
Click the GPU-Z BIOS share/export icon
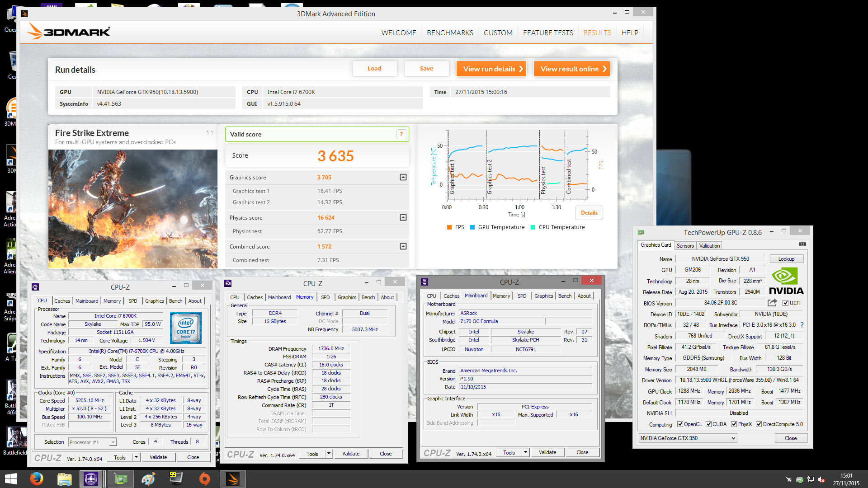point(772,303)
